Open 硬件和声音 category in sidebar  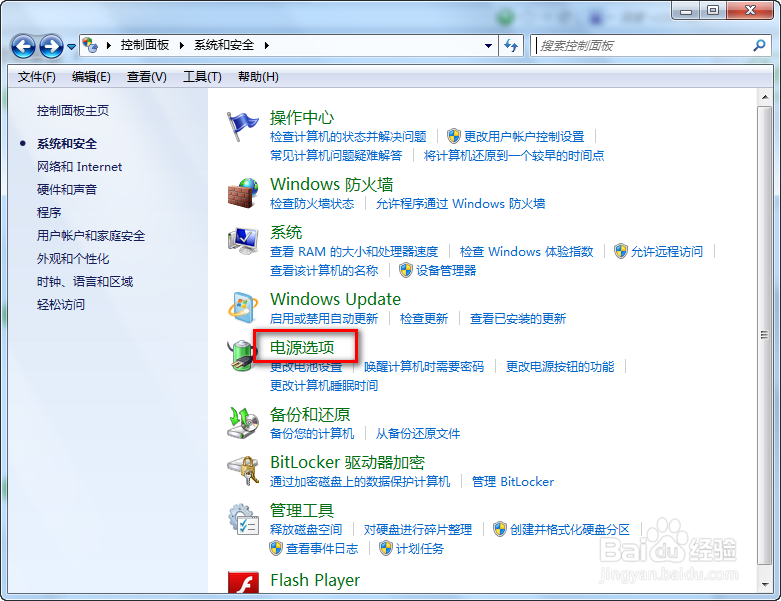[67, 190]
